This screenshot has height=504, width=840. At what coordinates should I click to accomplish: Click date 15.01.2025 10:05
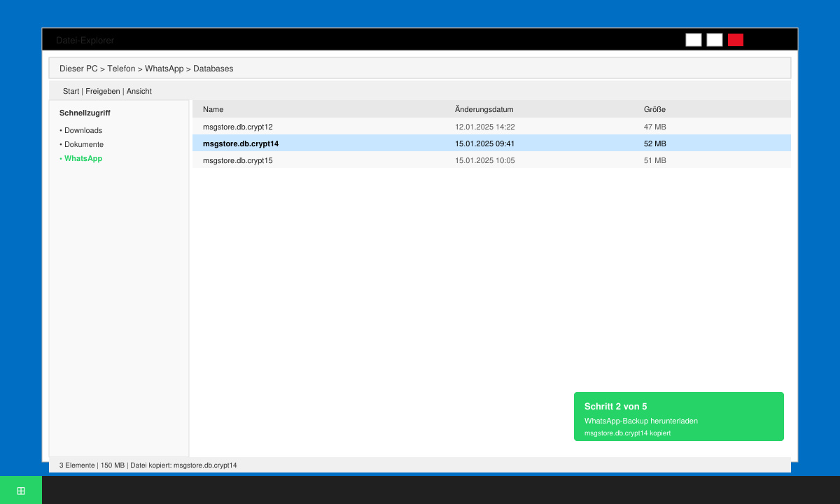[485, 160]
